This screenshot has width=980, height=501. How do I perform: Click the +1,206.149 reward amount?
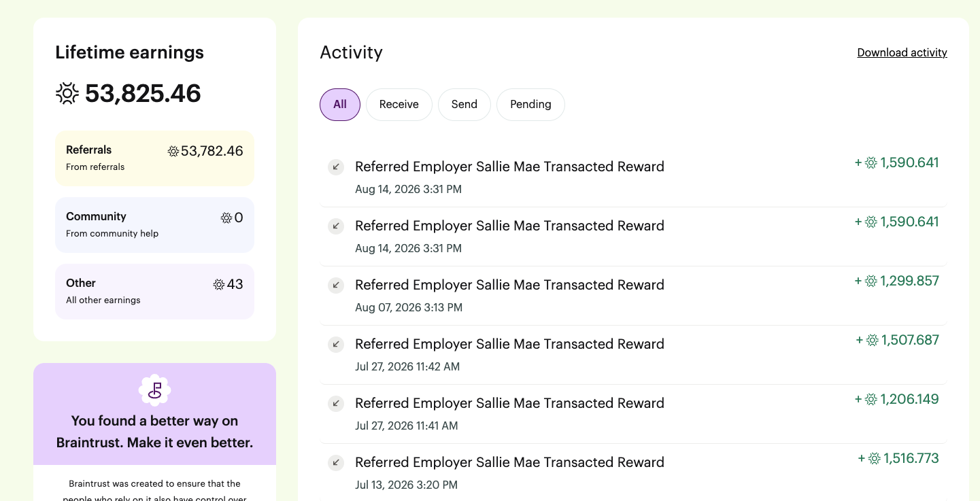896,399
